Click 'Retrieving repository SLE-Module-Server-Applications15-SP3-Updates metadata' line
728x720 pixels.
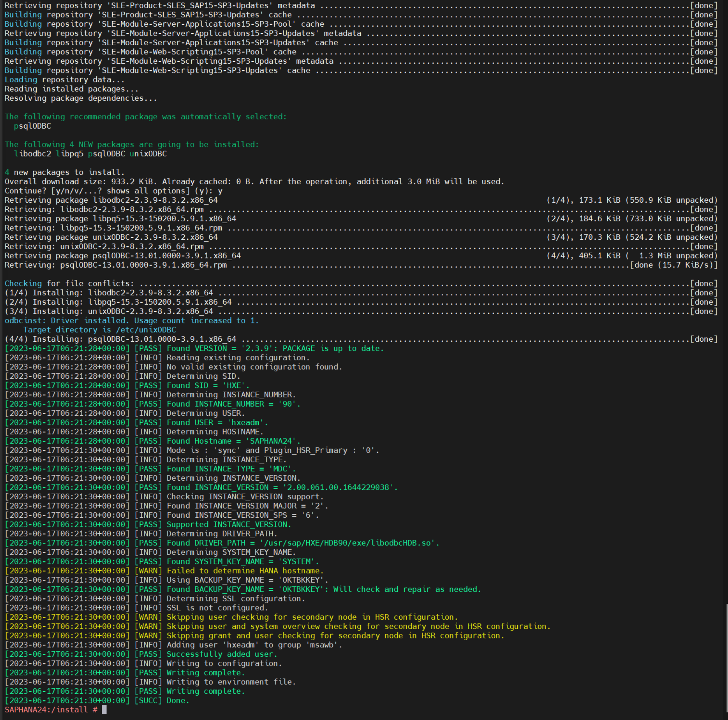click(x=361, y=33)
